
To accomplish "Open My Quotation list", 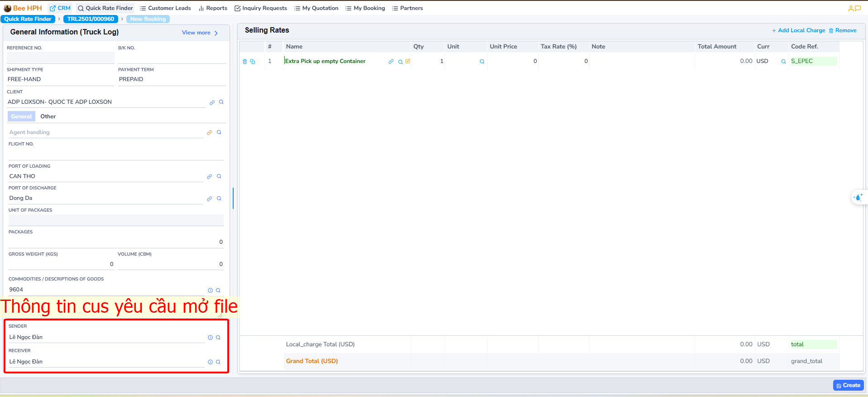I will point(316,8).
